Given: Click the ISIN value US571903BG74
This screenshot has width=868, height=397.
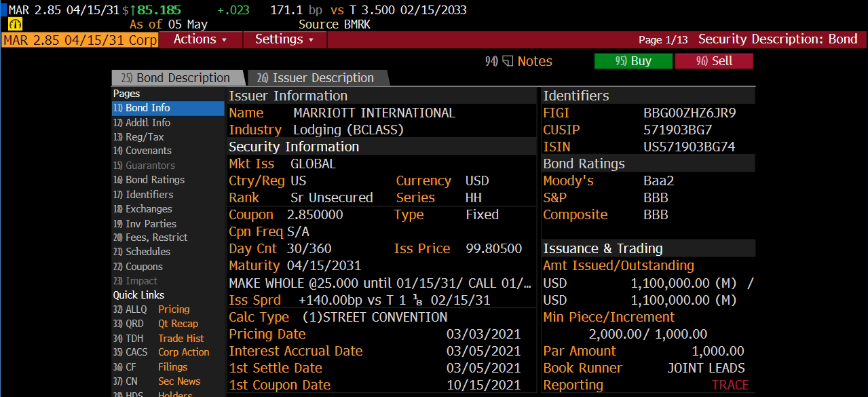Looking at the screenshot, I should tap(690, 147).
